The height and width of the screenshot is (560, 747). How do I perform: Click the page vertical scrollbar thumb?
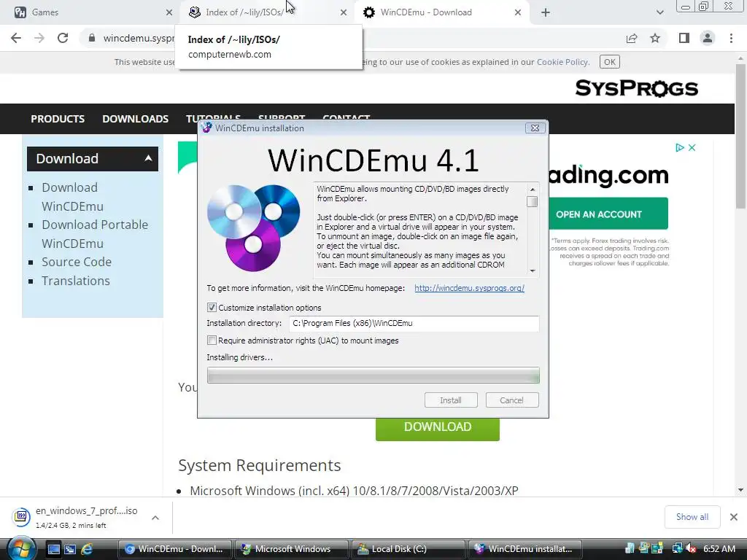tap(740, 136)
